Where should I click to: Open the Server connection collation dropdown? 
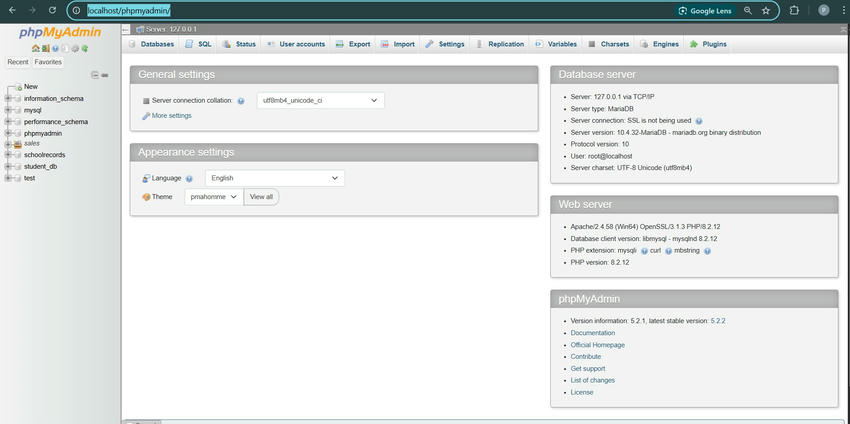[320, 100]
